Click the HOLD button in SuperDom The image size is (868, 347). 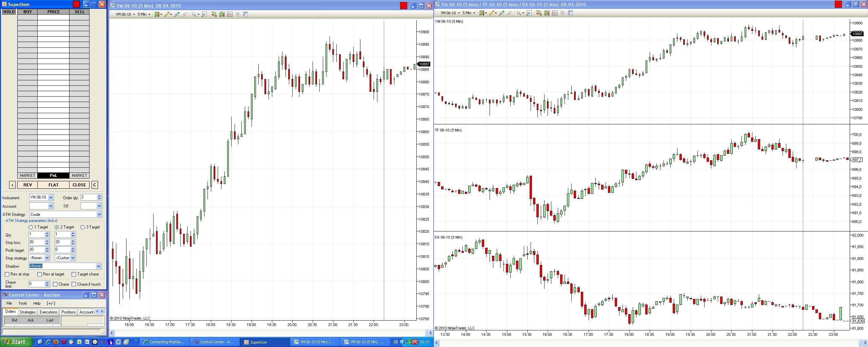9,12
